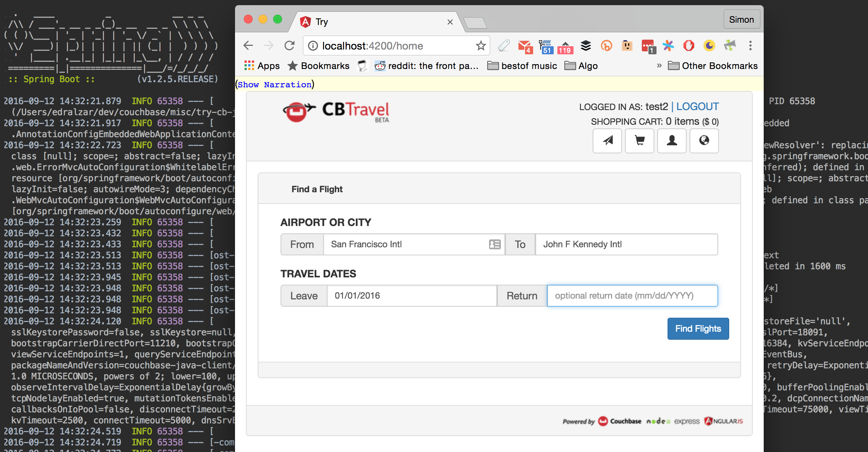Click the Gmail extension icon with badge 4
The height and width of the screenshot is (452, 868).
[525, 46]
